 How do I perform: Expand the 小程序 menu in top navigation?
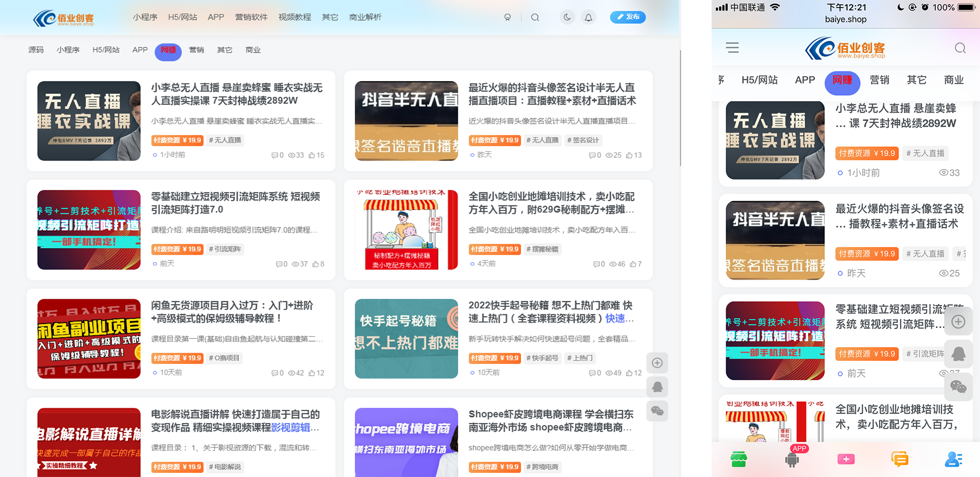coord(145,17)
